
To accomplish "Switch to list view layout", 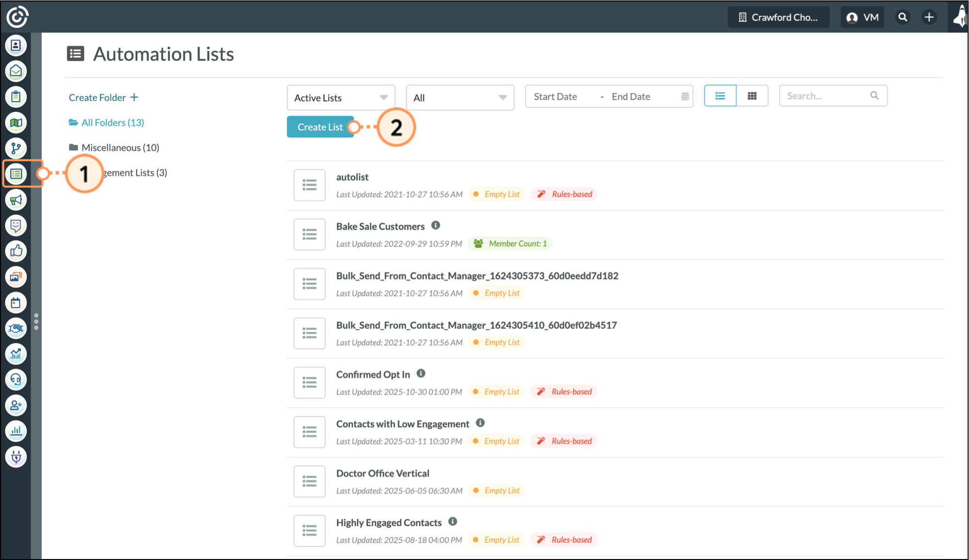I will click(720, 96).
